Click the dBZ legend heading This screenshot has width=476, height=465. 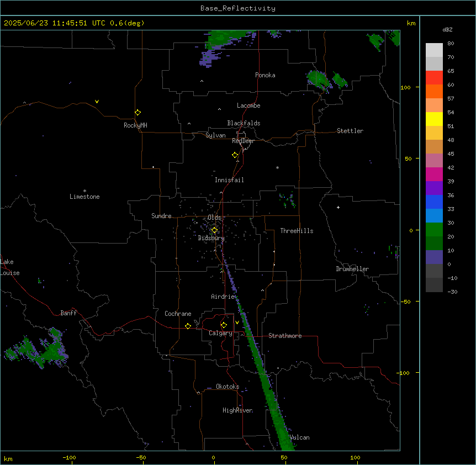(447, 30)
